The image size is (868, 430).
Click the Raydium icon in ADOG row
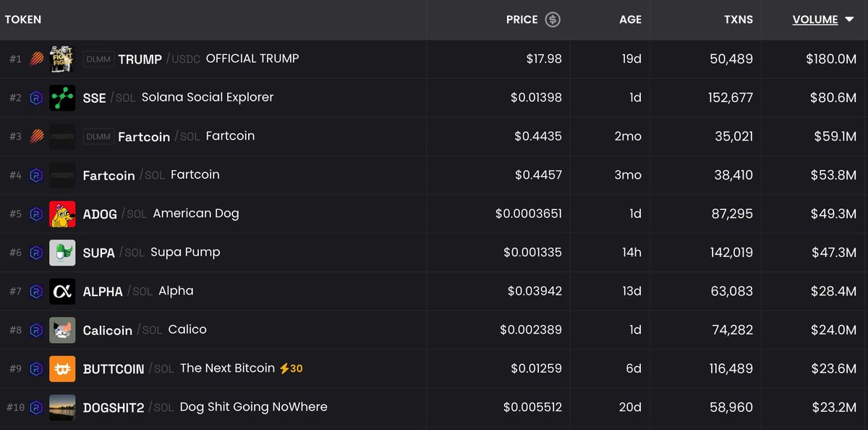click(x=36, y=214)
